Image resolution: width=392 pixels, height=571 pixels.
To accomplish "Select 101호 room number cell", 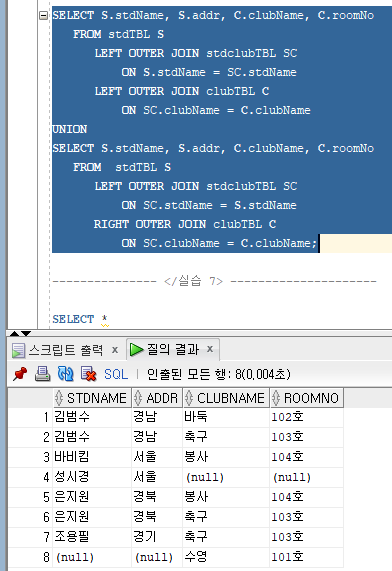I will 307,557.
